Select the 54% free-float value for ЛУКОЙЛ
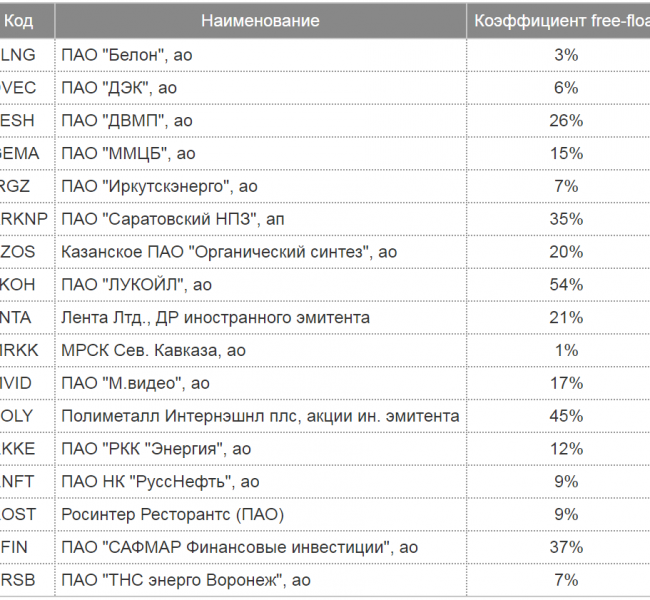This screenshot has height=600, width=650. (x=566, y=284)
